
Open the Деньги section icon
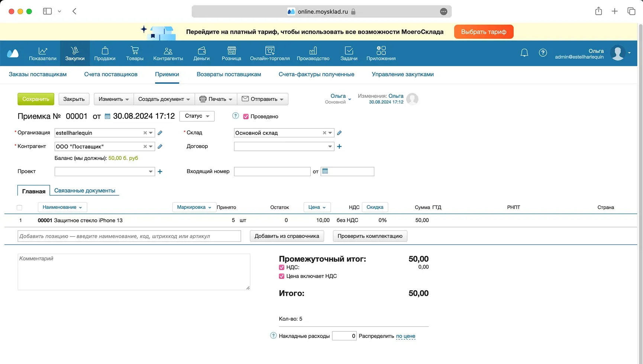(201, 53)
